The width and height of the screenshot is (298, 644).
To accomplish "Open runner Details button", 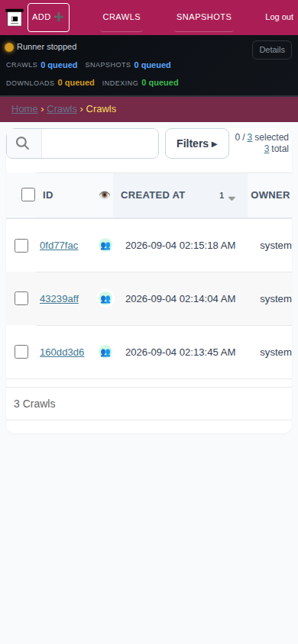I will [272, 50].
